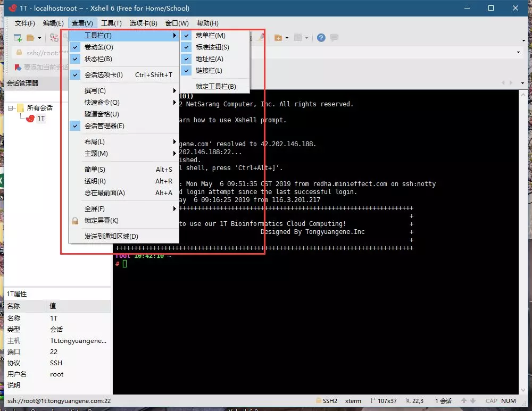The image size is (532, 411).
Task: Click the green up arrow in the status bar
Action: click(x=463, y=400)
